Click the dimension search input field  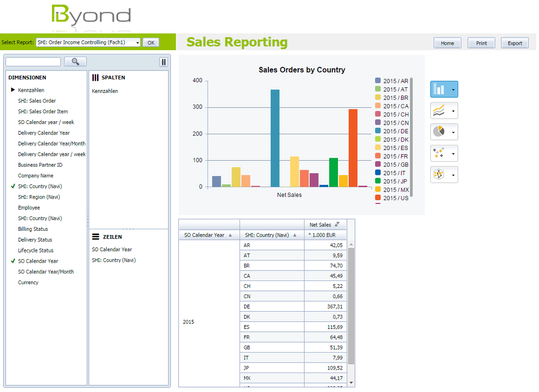(x=33, y=62)
